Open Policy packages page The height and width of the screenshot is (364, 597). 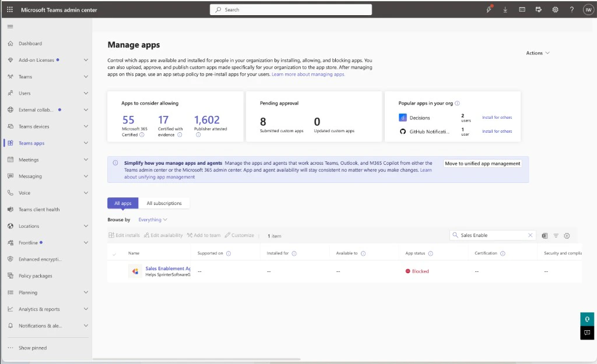click(36, 275)
